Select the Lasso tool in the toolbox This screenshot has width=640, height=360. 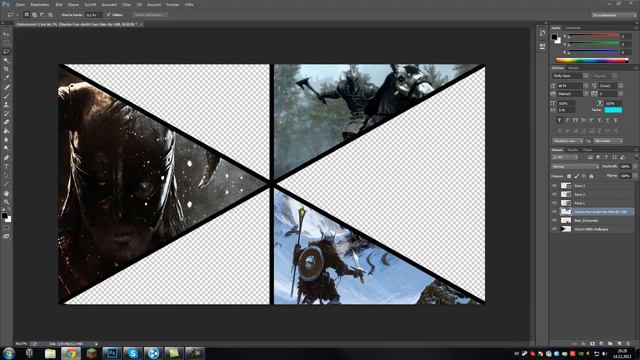[6, 52]
